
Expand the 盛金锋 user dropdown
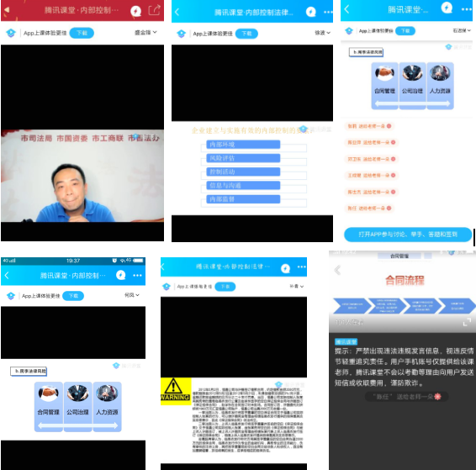pyautogui.click(x=145, y=32)
